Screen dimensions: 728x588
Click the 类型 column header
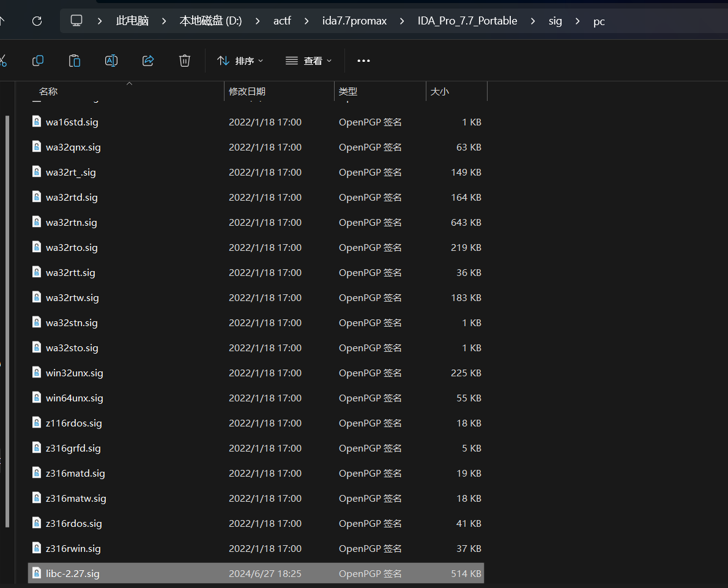click(348, 92)
